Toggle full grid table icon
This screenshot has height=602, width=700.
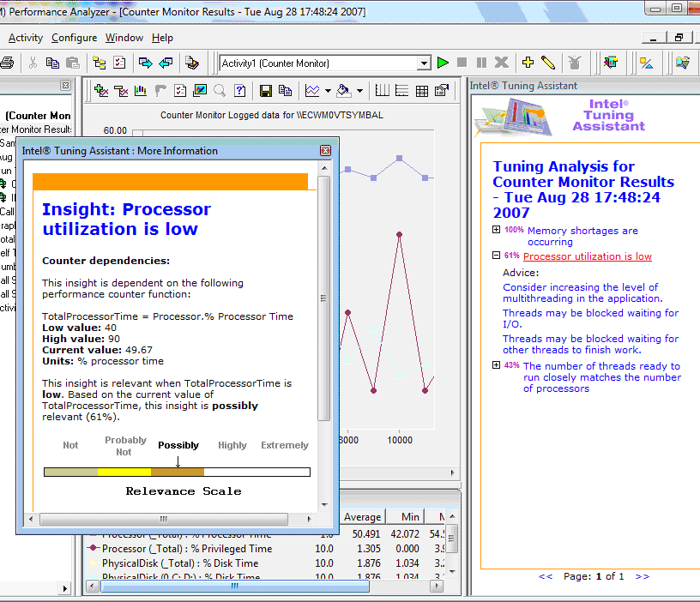[422, 91]
